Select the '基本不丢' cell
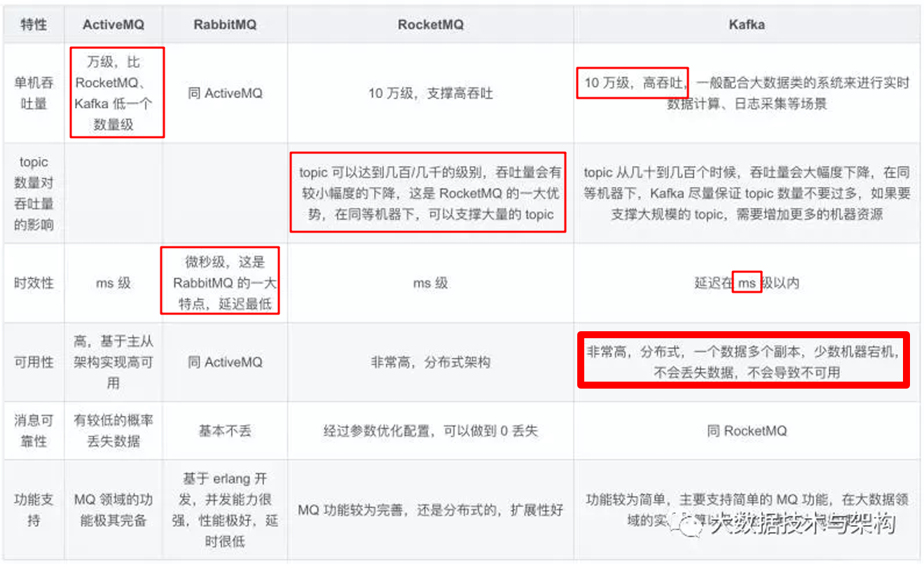The height and width of the screenshot is (570, 924). (225, 431)
